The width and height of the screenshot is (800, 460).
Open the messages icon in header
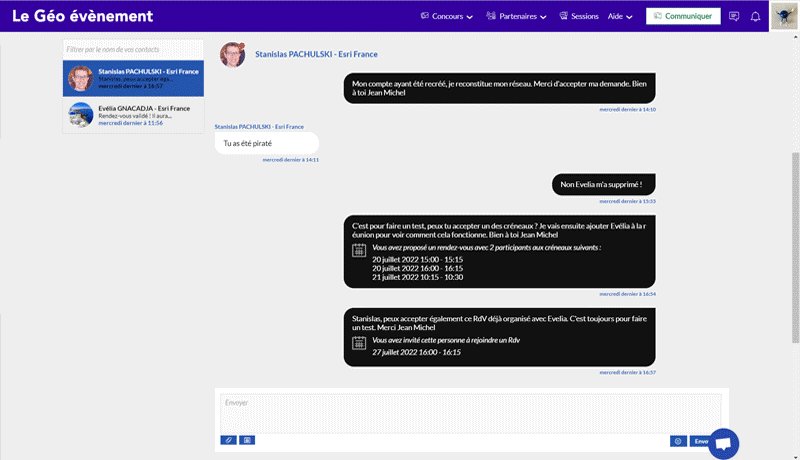click(x=734, y=16)
